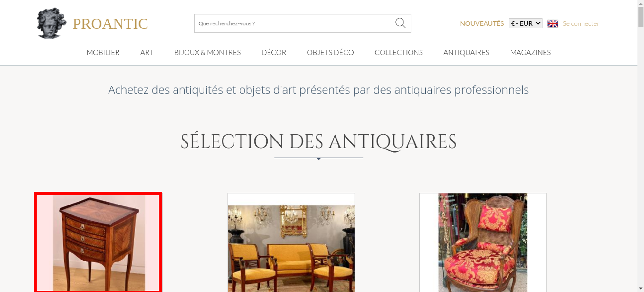Click the Proantic cherub head logo
Screen dimensions: 644x292
(x=52, y=23)
